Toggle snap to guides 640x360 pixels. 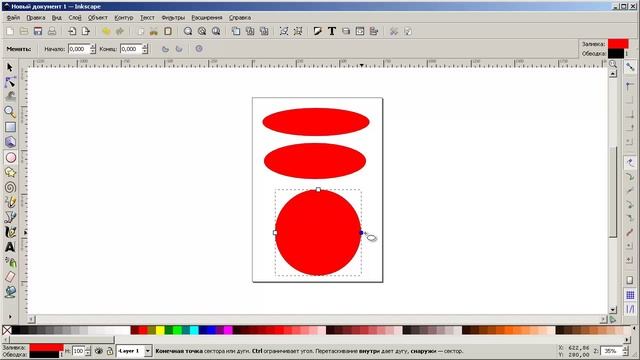coord(630,309)
